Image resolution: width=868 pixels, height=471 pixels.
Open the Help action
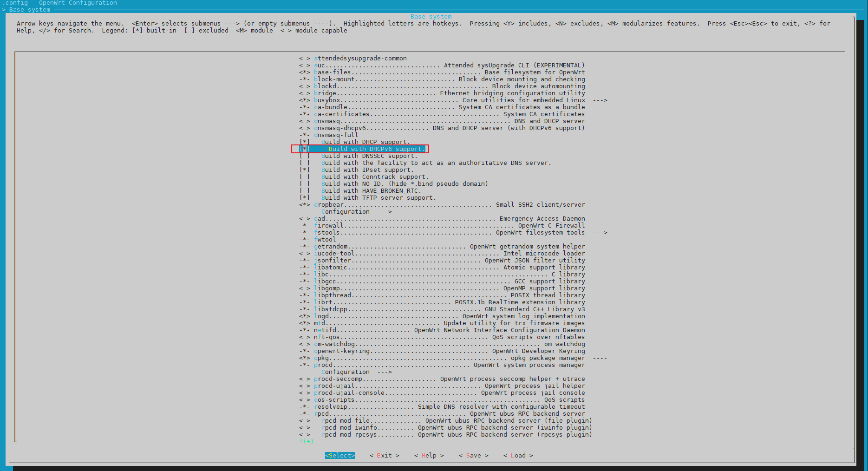click(x=429, y=455)
